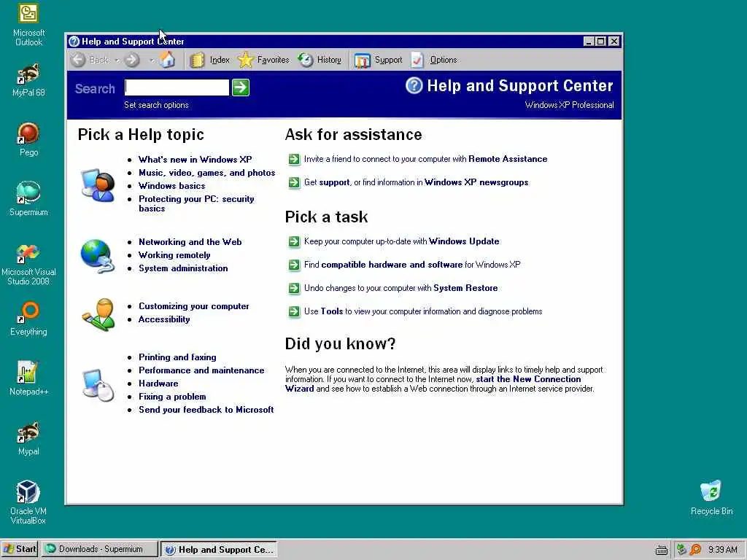Select Oracle VM VirtualBox desktop icon
Screen dimensions: 747x560
28,502
